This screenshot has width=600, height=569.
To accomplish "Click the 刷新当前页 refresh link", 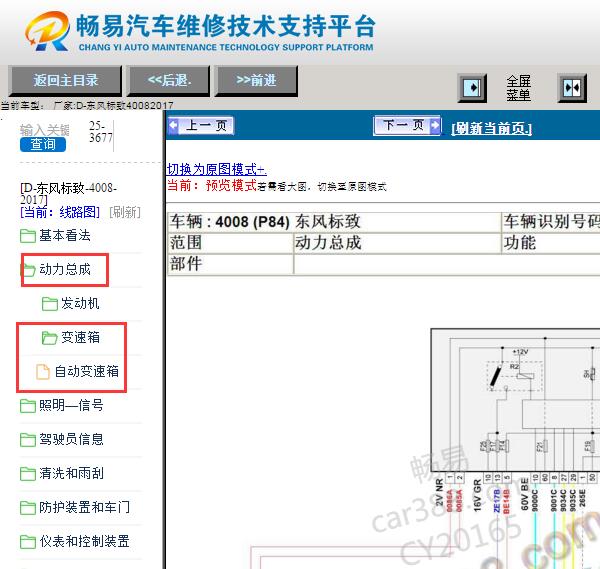I will [492, 129].
